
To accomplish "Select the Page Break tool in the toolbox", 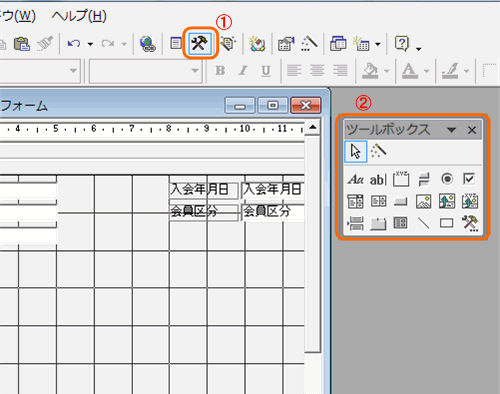I will pyautogui.click(x=356, y=223).
